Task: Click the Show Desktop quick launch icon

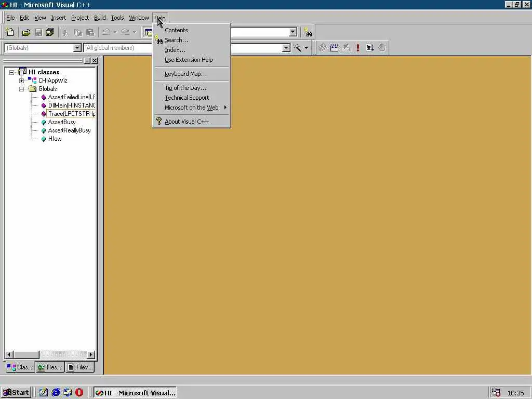Action: click(x=44, y=393)
